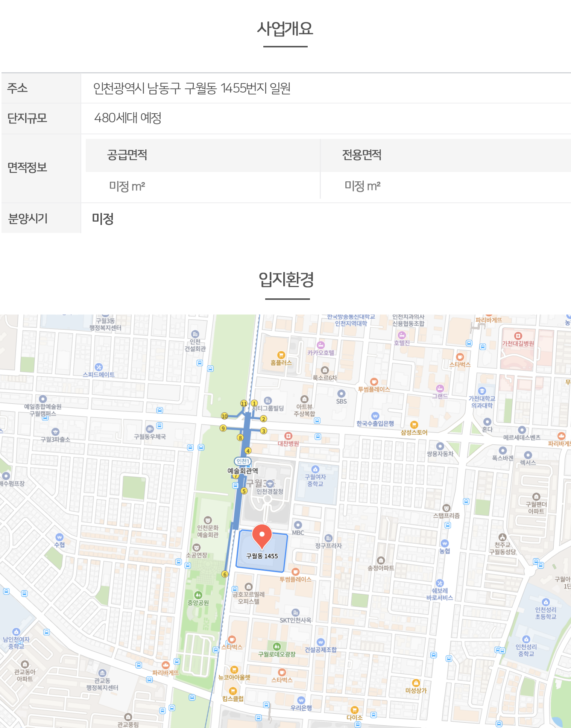The image size is (571, 728).
Task: Select the 천주교 구월동성당 church icon
Action: coord(502,537)
